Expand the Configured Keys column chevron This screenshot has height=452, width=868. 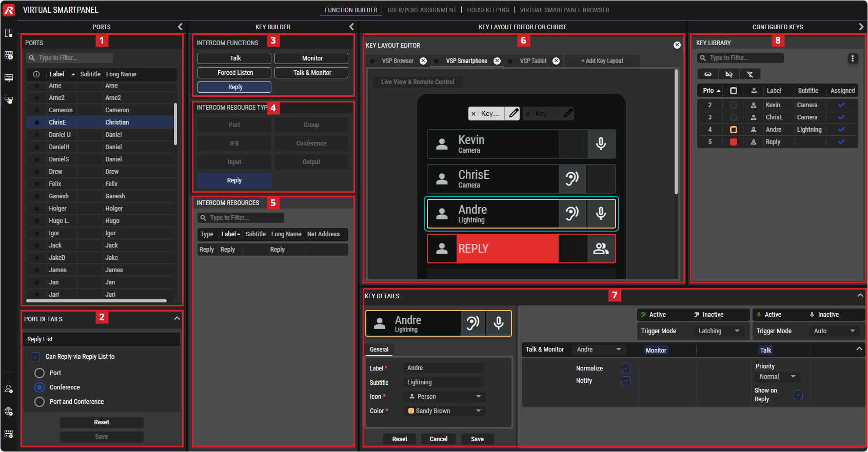pos(861,27)
